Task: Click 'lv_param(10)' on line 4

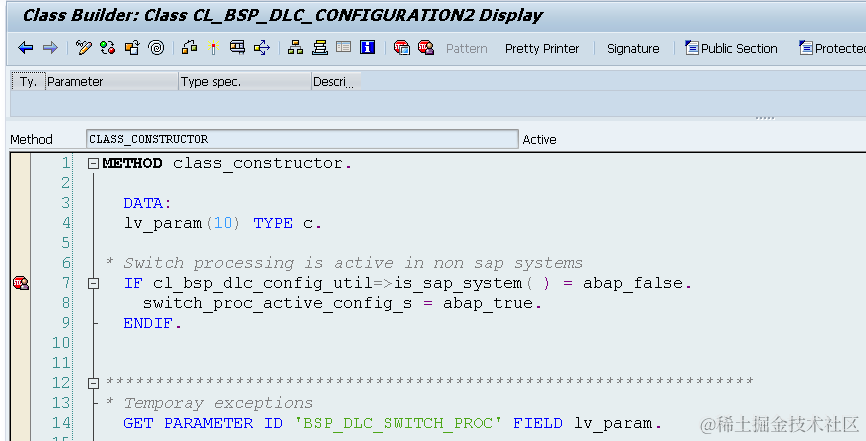Action: tap(182, 223)
